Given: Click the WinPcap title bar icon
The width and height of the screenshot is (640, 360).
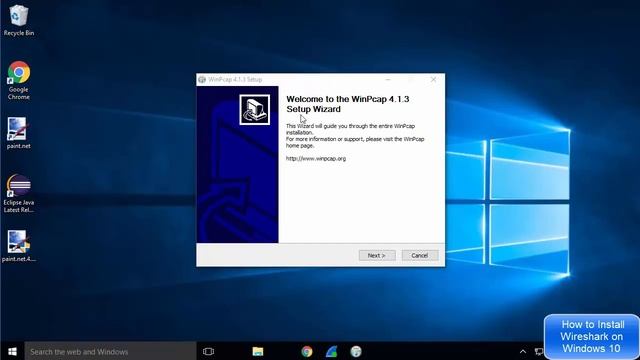Looking at the screenshot, I should (x=202, y=80).
